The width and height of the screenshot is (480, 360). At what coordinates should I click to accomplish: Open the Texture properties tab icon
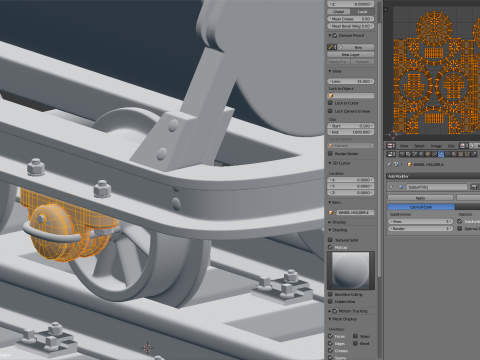[461, 154]
